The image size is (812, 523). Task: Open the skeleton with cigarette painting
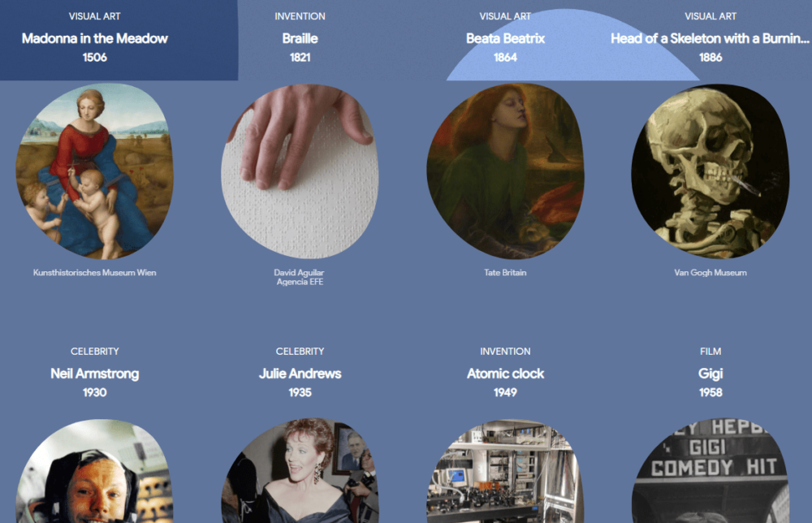[x=710, y=171]
